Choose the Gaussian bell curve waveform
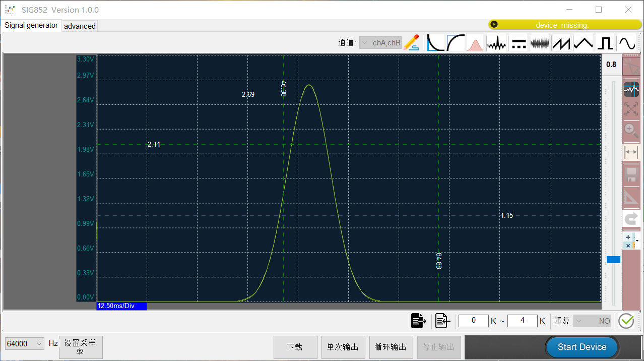The width and height of the screenshot is (644, 361). click(475, 43)
